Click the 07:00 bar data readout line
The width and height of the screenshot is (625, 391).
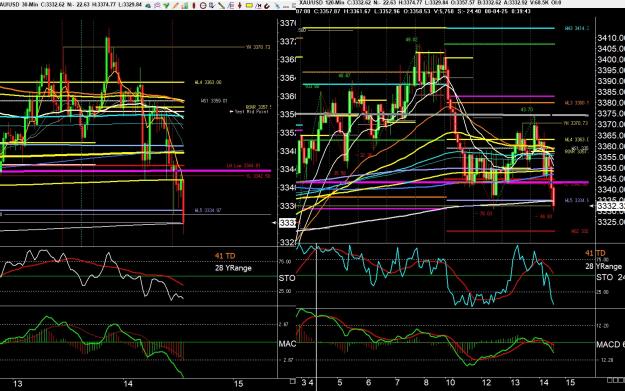(x=413, y=11)
